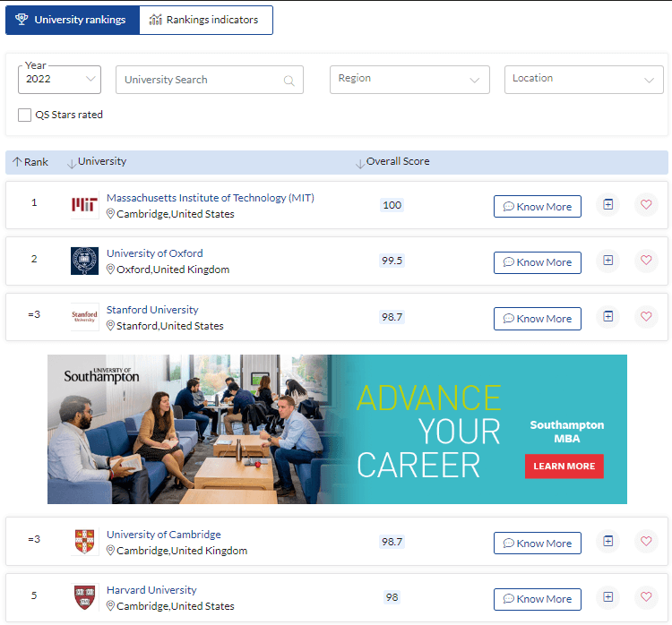The width and height of the screenshot is (672, 625).
Task: Click the chat bubble icon in MIT Know More
Action: [x=509, y=207]
